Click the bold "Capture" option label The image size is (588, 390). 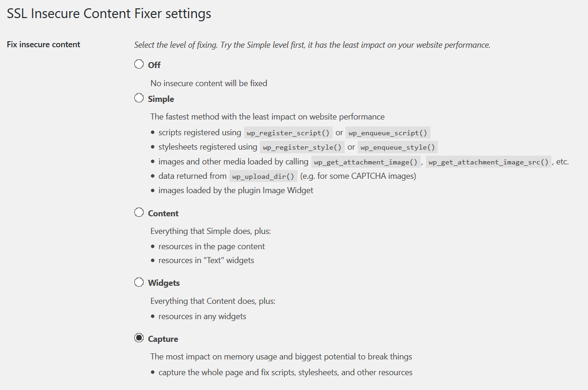click(163, 339)
